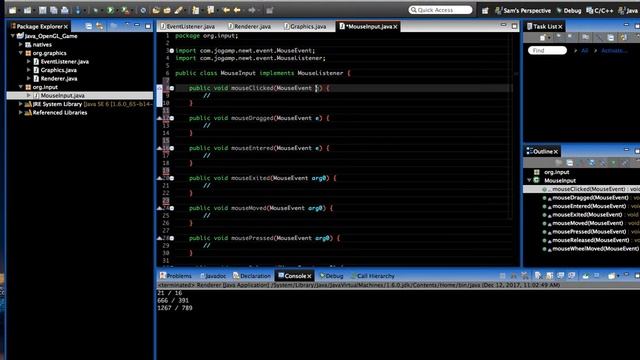Click the pencil icon in main toolbar

click(178, 10)
